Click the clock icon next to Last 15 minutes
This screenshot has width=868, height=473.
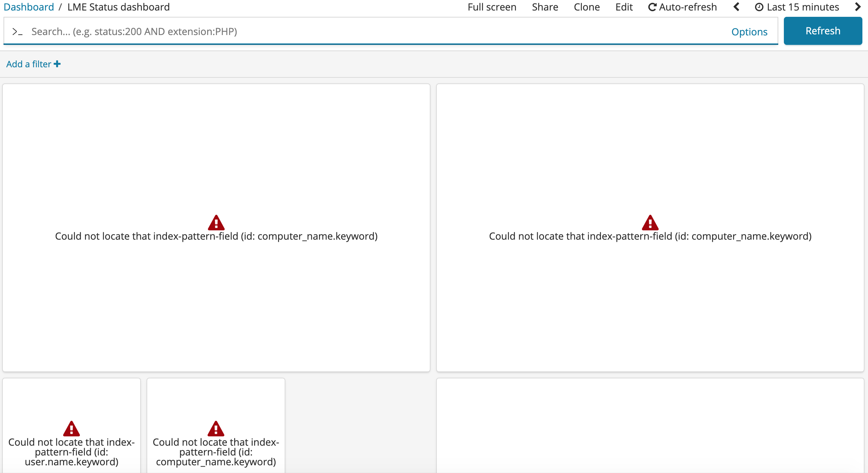pyautogui.click(x=759, y=7)
